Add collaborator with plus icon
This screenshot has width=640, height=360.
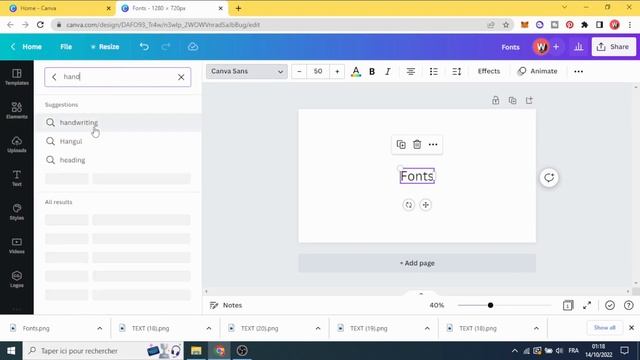tap(556, 47)
